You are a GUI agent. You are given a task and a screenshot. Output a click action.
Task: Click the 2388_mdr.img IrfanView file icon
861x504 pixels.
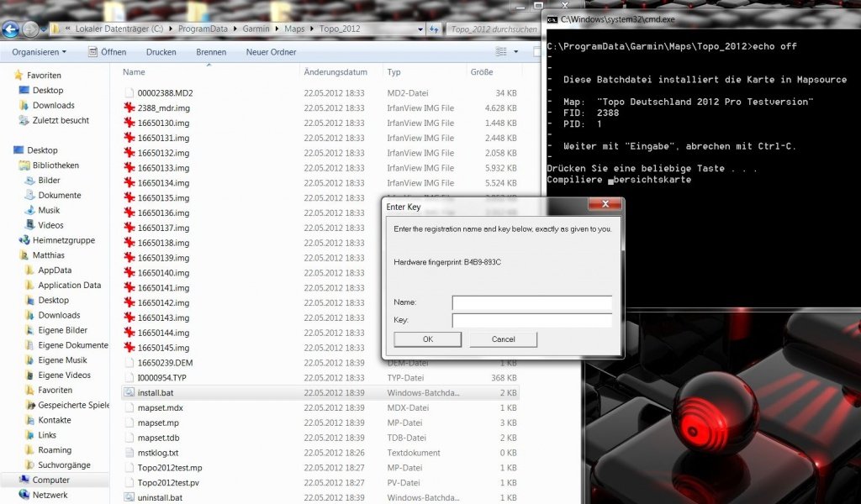coord(129,108)
